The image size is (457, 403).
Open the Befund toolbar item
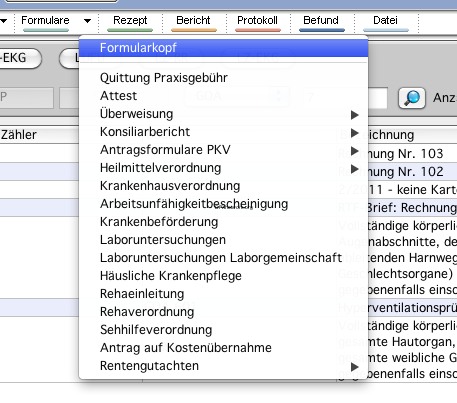(321, 22)
